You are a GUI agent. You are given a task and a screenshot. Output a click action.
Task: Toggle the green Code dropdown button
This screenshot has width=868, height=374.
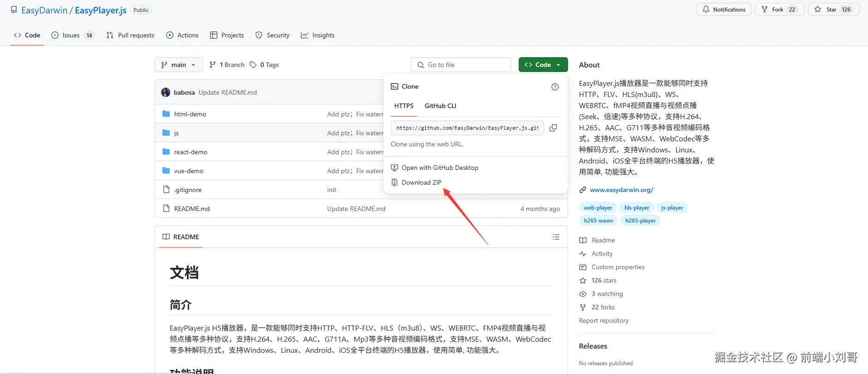[x=543, y=65]
